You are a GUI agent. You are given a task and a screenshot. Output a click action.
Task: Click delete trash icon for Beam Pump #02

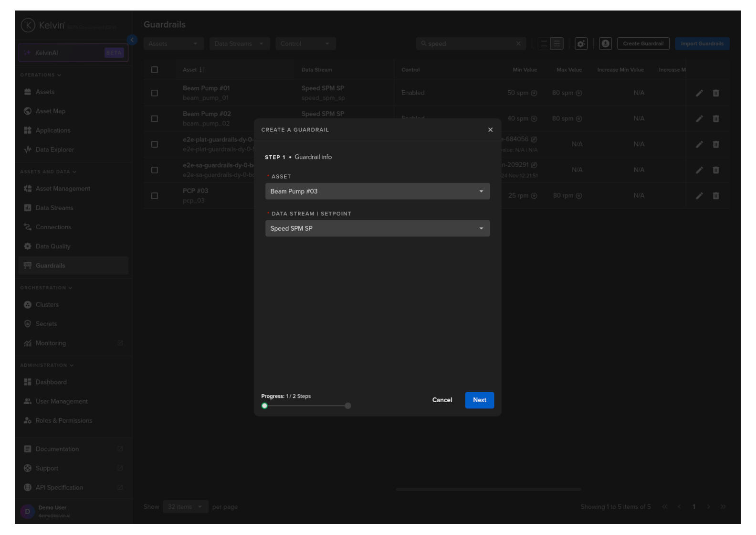click(715, 119)
